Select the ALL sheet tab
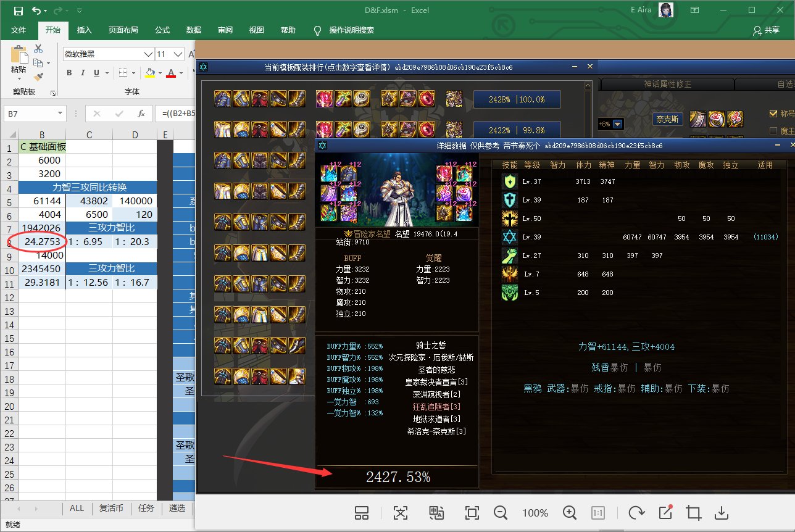 click(x=77, y=509)
